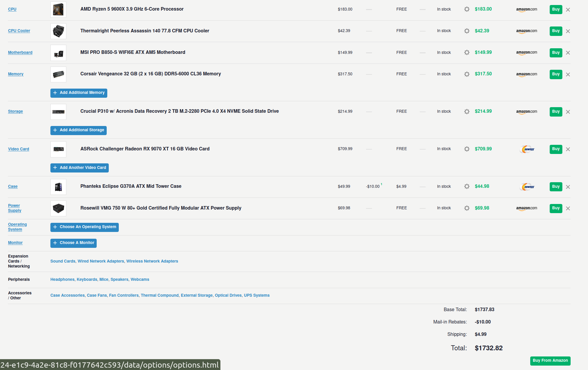Click Thermalright cooler thumbnail image

click(x=58, y=31)
